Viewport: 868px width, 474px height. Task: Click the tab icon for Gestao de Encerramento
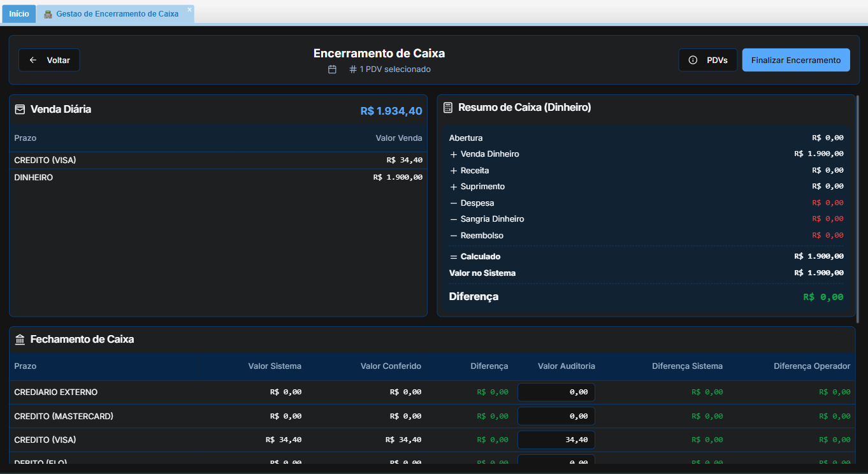pos(48,14)
